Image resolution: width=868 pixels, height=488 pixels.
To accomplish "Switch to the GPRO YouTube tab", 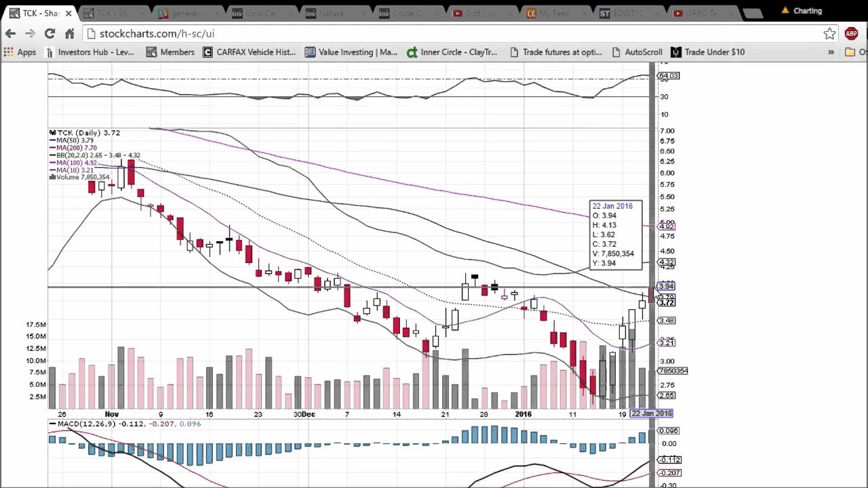I will point(704,13).
